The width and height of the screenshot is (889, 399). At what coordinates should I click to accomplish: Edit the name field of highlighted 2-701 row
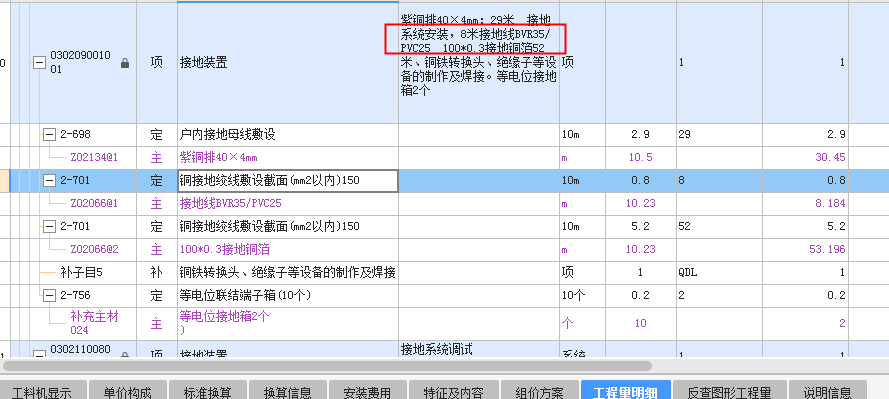[288, 181]
